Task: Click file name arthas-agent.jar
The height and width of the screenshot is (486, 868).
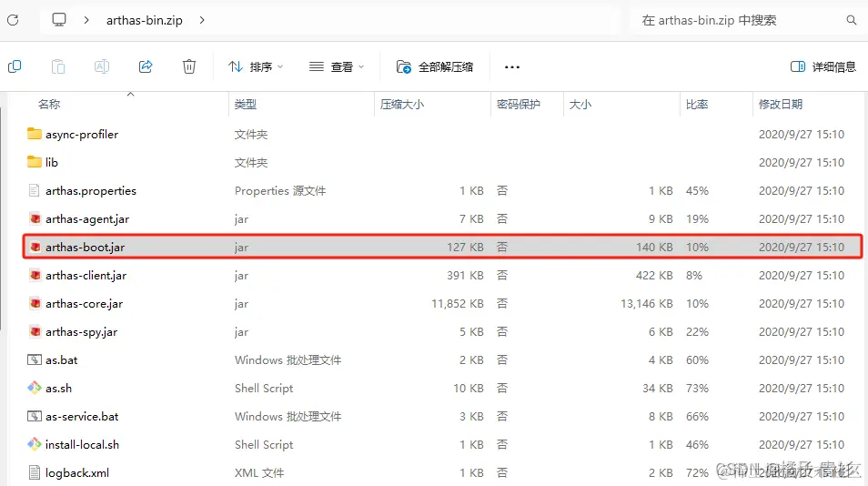Action: pos(87,219)
